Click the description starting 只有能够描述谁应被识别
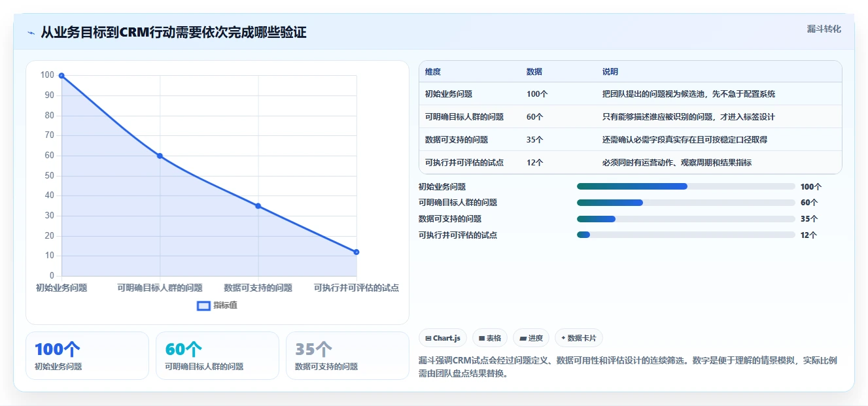Viewport: 868px width, 406px height. 689,117
